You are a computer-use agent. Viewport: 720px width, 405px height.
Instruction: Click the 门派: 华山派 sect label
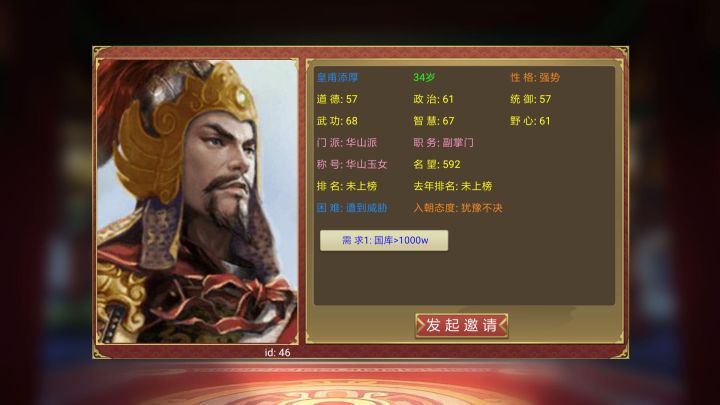pos(347,142)
